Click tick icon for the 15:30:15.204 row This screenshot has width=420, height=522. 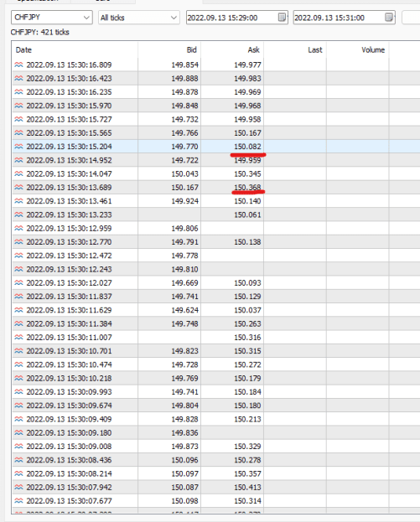point(18,147)
